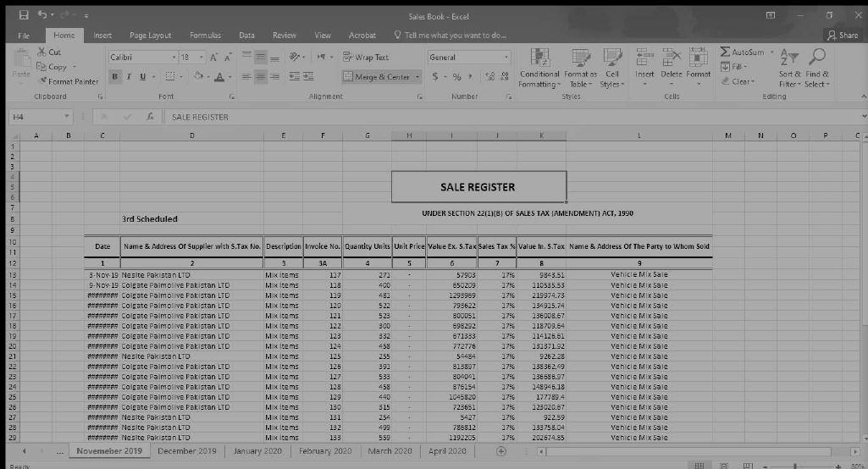Click the Top Align icon

coord(246,57)
